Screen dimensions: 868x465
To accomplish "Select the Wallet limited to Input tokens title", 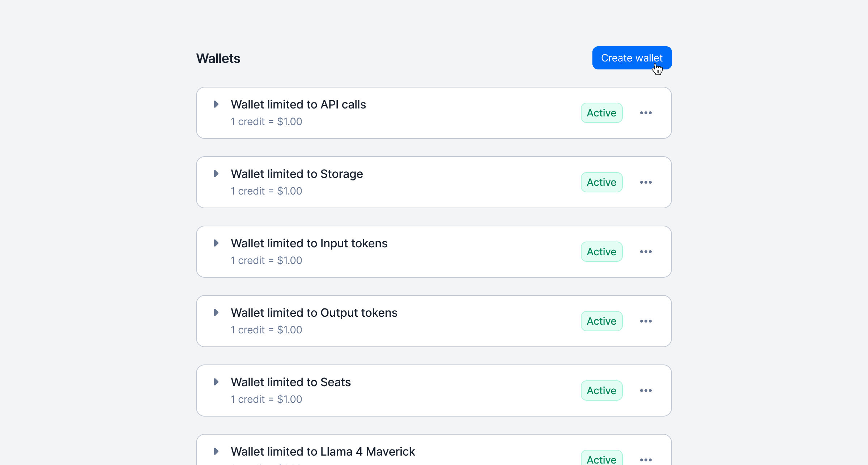I will click(309, 243).
